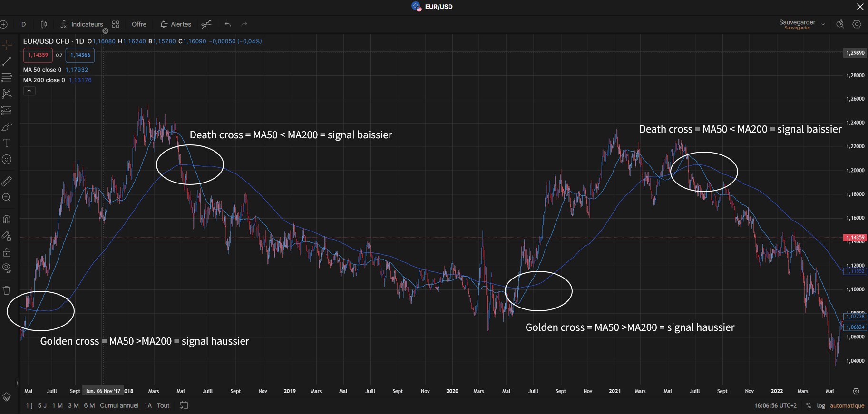
Task: Undo the last chart action
Action: [228, 24]
